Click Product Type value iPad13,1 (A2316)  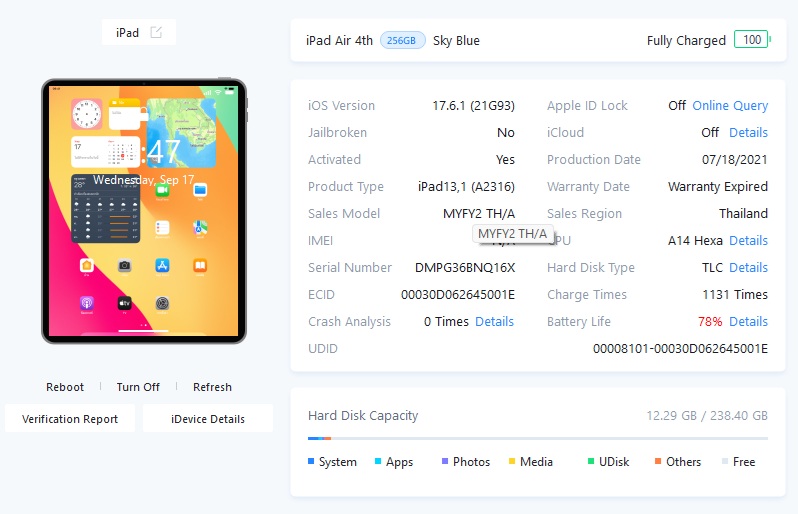tap(466, 186)
